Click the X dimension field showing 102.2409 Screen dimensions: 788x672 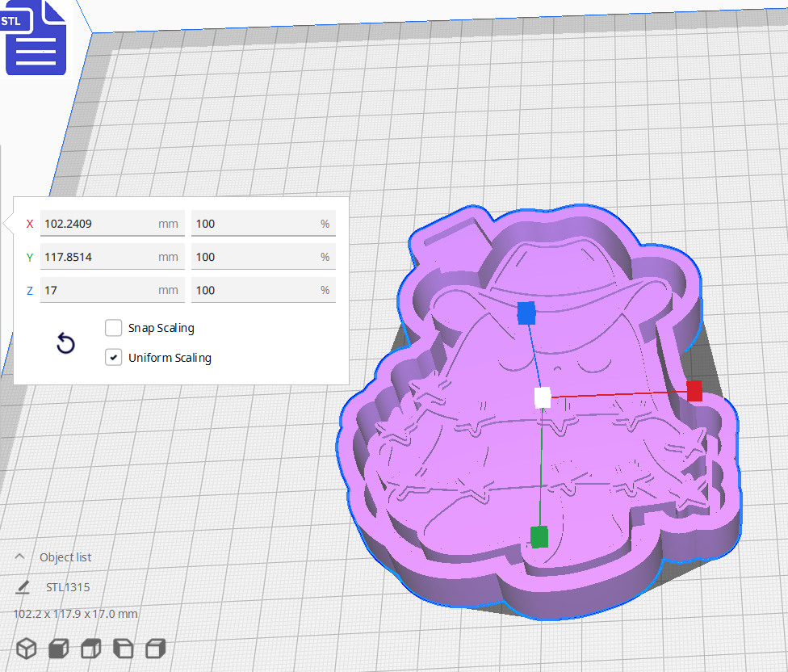click(111, 223)
